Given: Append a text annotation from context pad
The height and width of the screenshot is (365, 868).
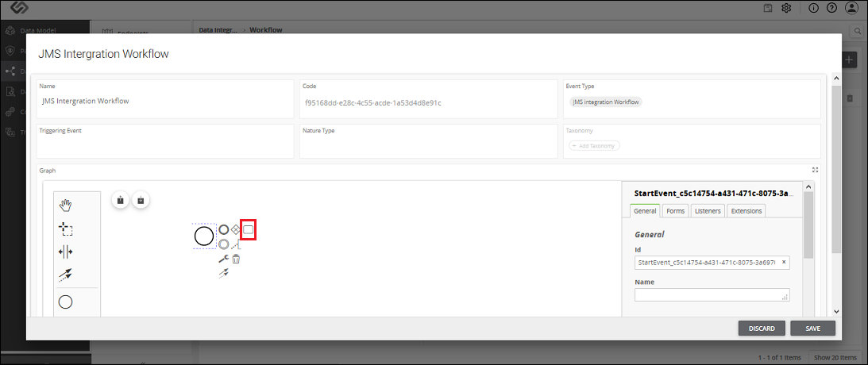Looking at the screenshot, I should click(236, 244).
